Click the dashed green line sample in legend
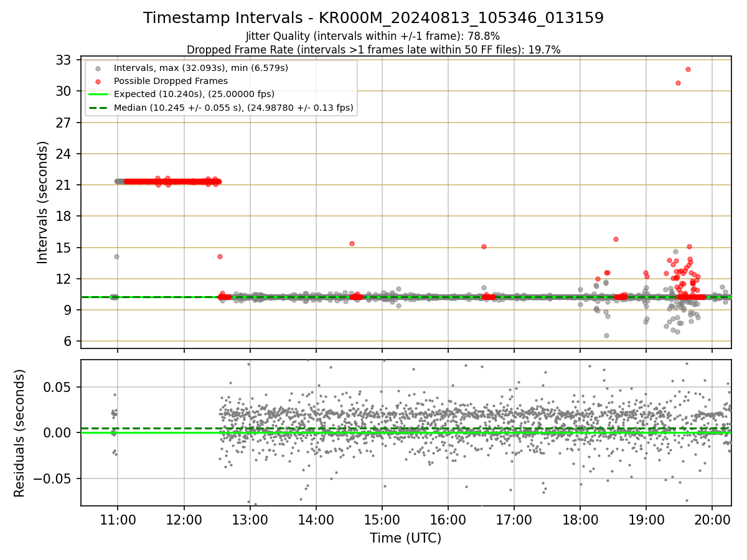Viewport: 747px width, 560px height. click(x=98, y=108)
